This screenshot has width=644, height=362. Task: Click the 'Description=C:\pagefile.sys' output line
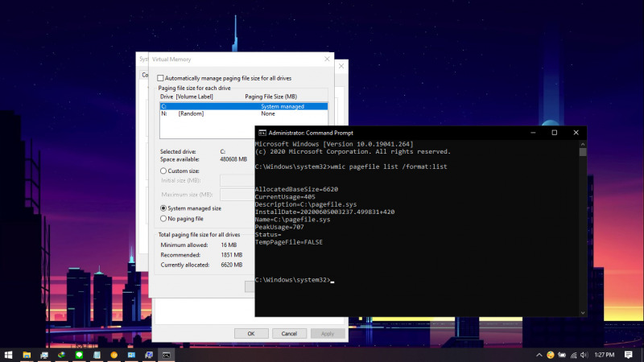[306, 204]
